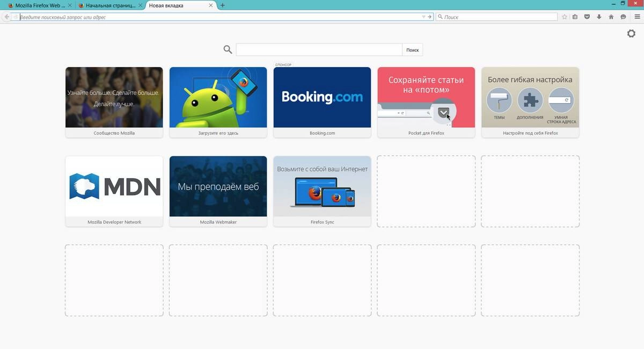Focus the page center search field
The width and height of the screenshot is (644, 349).
pos(319,50)
